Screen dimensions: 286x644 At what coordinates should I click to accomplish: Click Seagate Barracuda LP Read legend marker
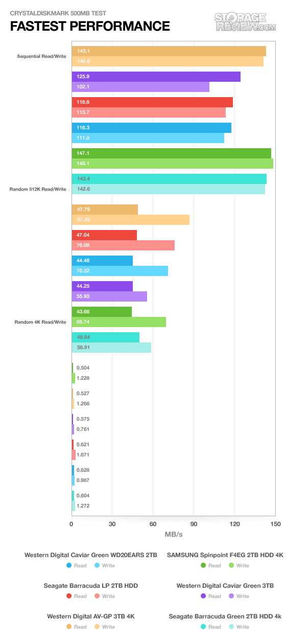69,596
